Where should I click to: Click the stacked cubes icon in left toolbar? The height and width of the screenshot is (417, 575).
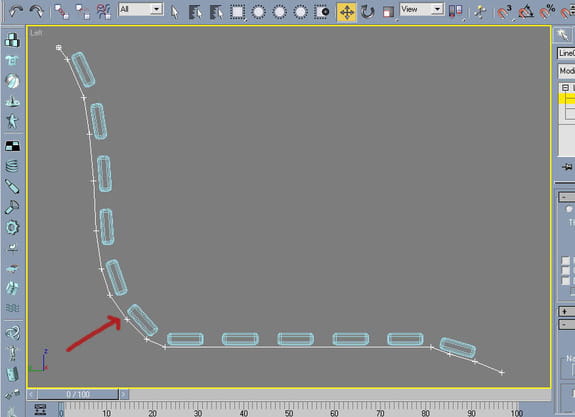pyautogui.click(x=12, y=40)
